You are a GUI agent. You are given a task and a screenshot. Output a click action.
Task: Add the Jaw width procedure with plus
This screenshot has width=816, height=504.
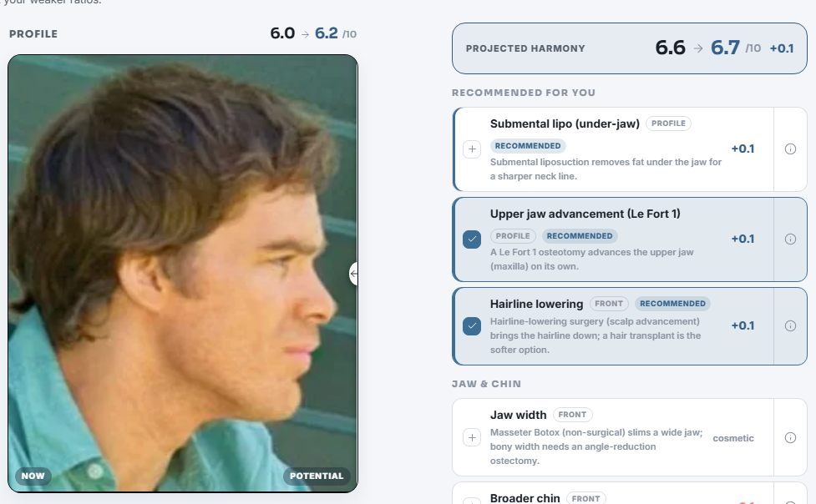tap(472, 437)
